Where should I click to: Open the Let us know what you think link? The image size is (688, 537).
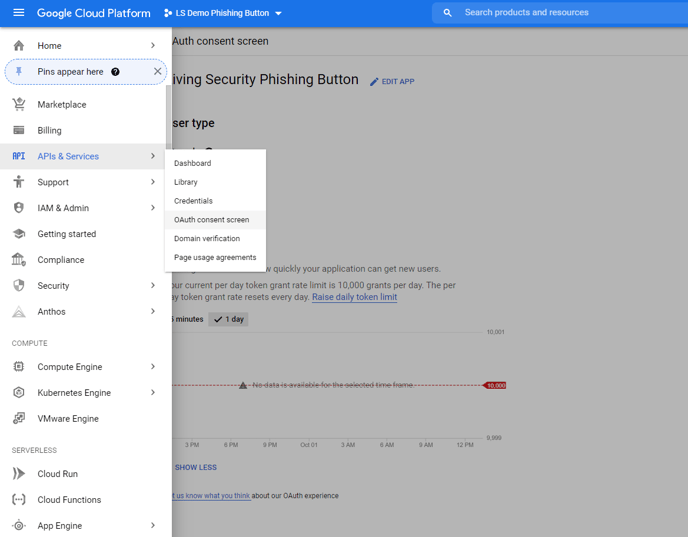click(x=211, y=496)
